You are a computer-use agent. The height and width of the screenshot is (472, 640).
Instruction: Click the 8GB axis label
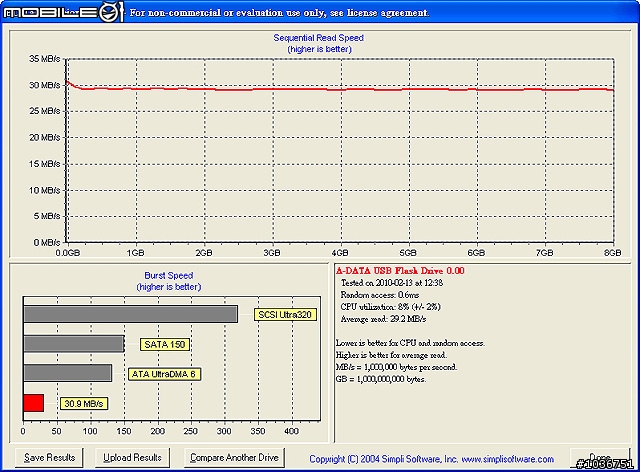pos(612,253)
